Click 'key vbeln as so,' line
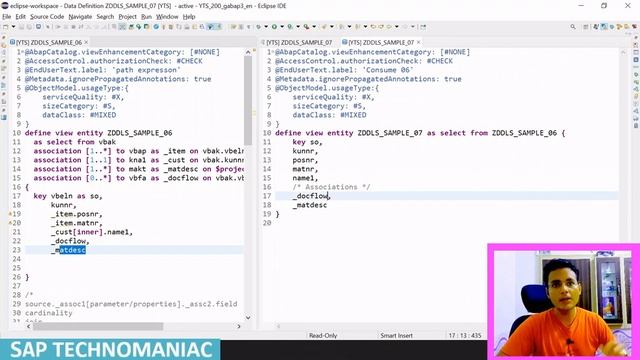 68,196
